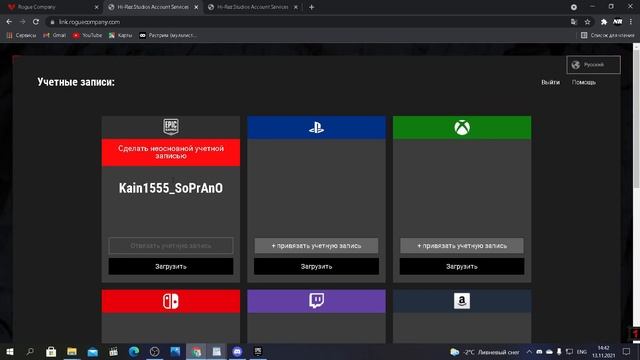
Task: Open Discord from taskbar
Action: [237, 351]
